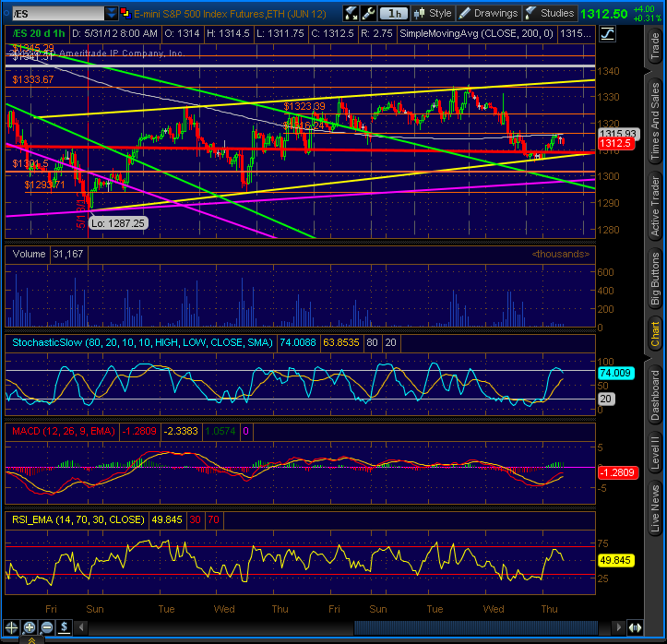This screenshot has width=667, height=644.
Task: Click the left arrow of the time scrollbar
Action: click(x=81, y=627)
